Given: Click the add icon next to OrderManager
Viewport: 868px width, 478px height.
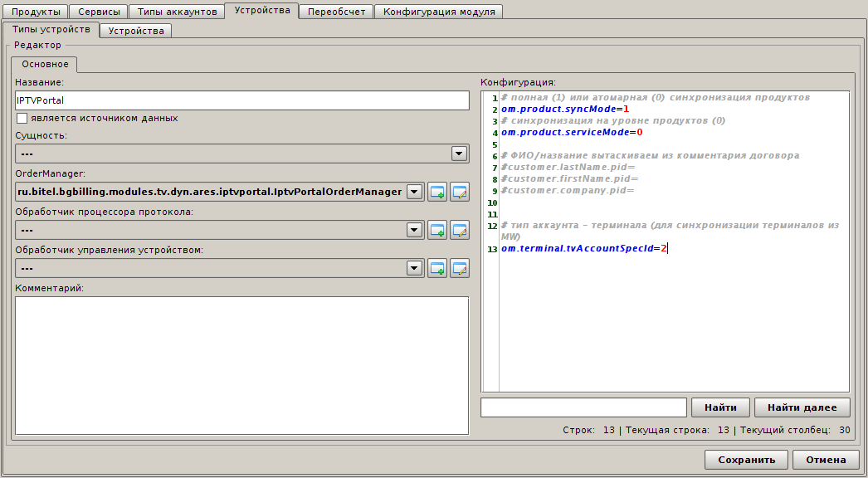Looking at the screenshot, I should tap(437, 192).
